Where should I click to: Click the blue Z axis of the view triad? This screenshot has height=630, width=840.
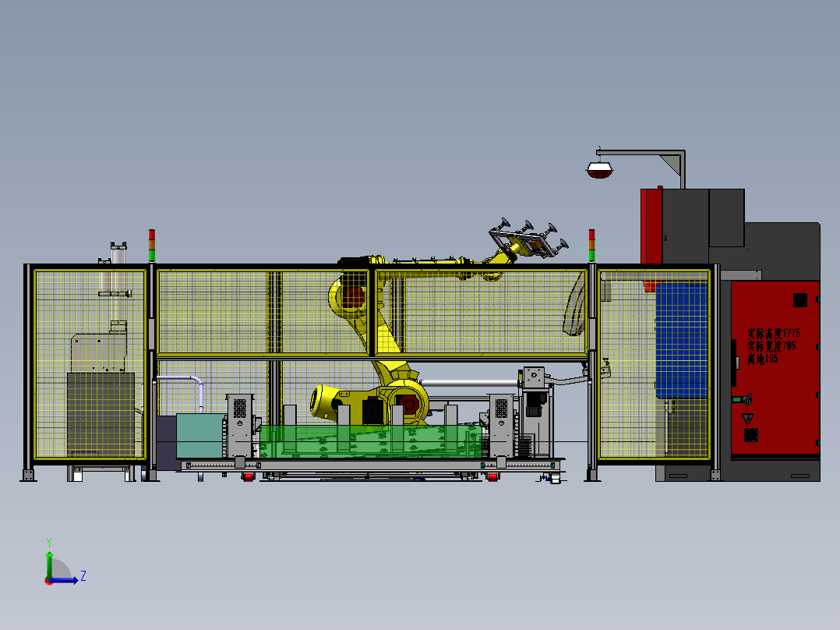[x=64, y=580]
